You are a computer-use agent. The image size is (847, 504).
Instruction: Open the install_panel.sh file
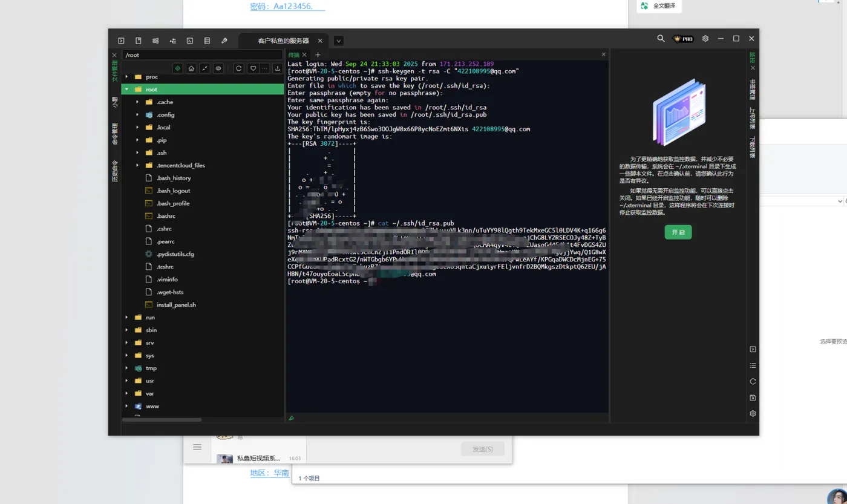pyautogui.click(x=176, y=304)
